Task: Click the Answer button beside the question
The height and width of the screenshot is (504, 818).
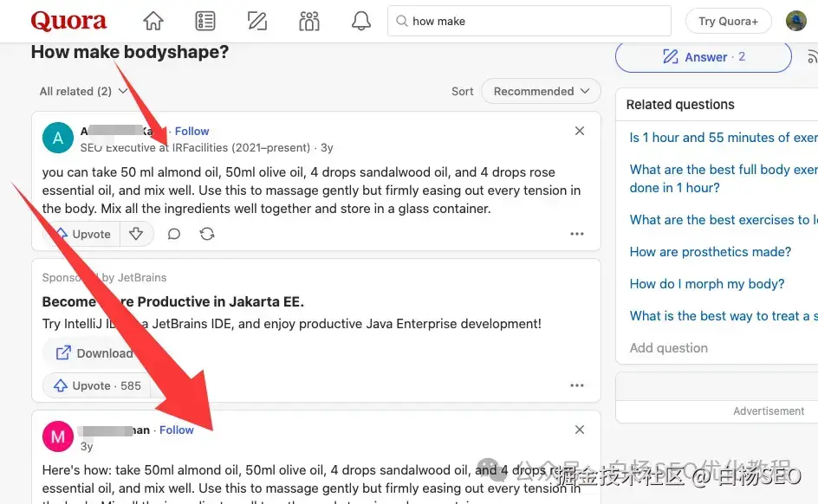Action: (704, 56)
